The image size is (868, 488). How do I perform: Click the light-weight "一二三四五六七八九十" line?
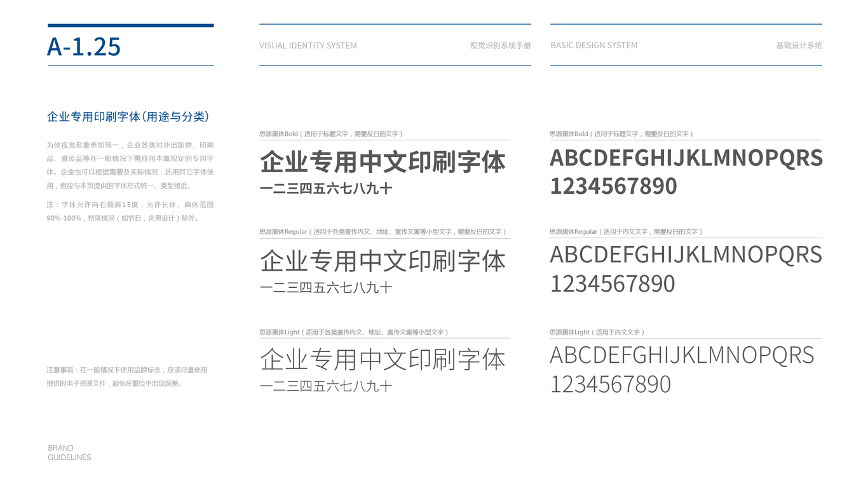click(326, 386)
